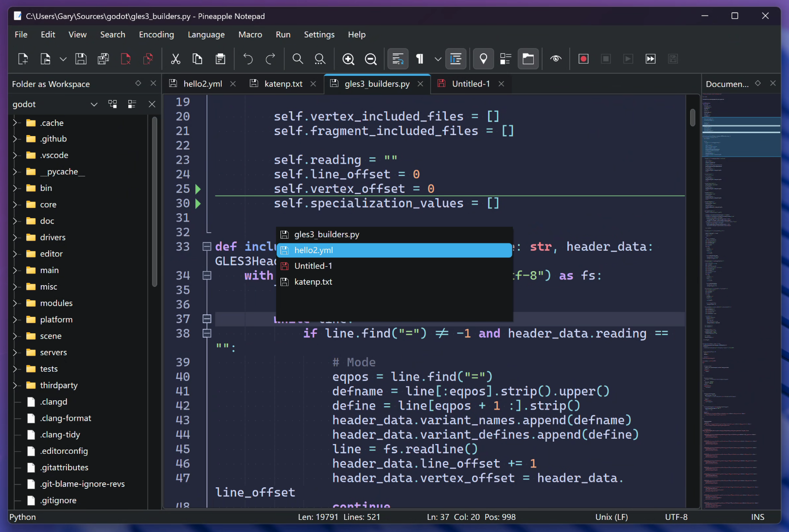The image size is (789, 532).
Task: Click the highlighted viewport in Document Map
Action: click(x=741, y=137)
